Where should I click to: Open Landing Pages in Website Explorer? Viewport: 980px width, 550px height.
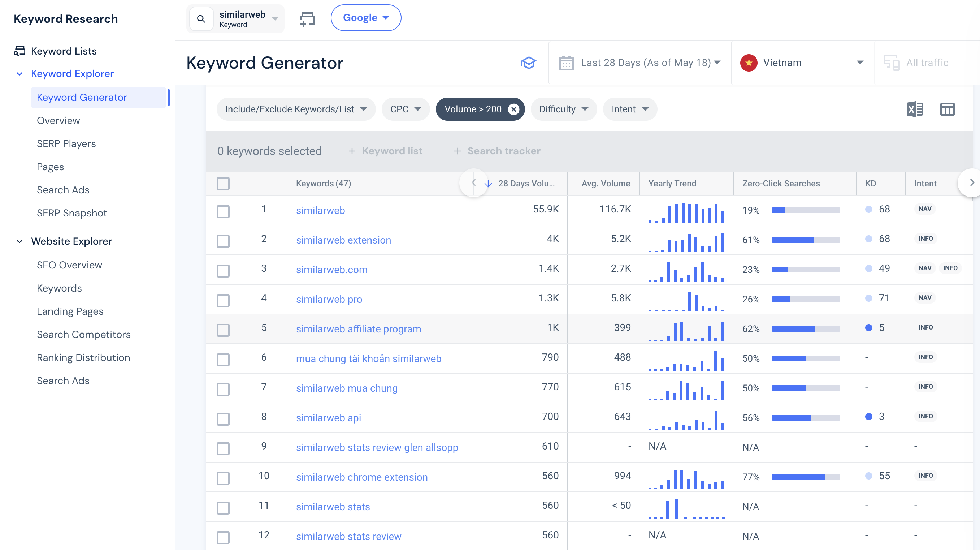pyautogui.click(x=70, y=311)
